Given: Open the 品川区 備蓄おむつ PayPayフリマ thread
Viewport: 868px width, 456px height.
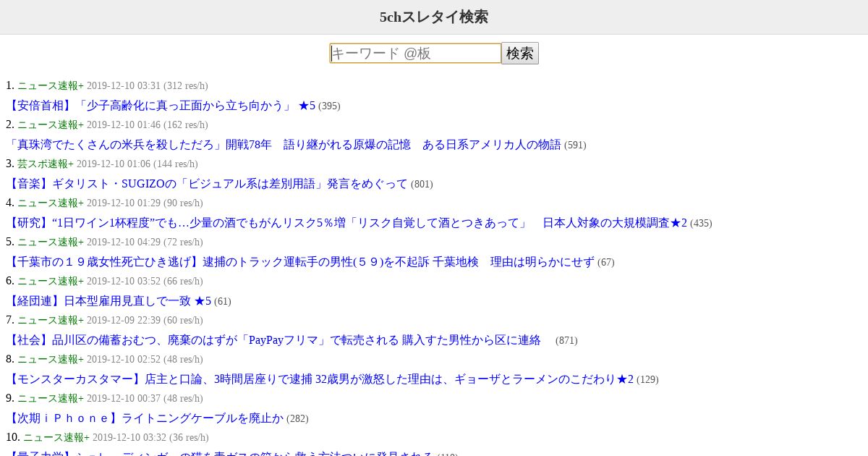Looking at the screenshot, I should tap(273, 340).
